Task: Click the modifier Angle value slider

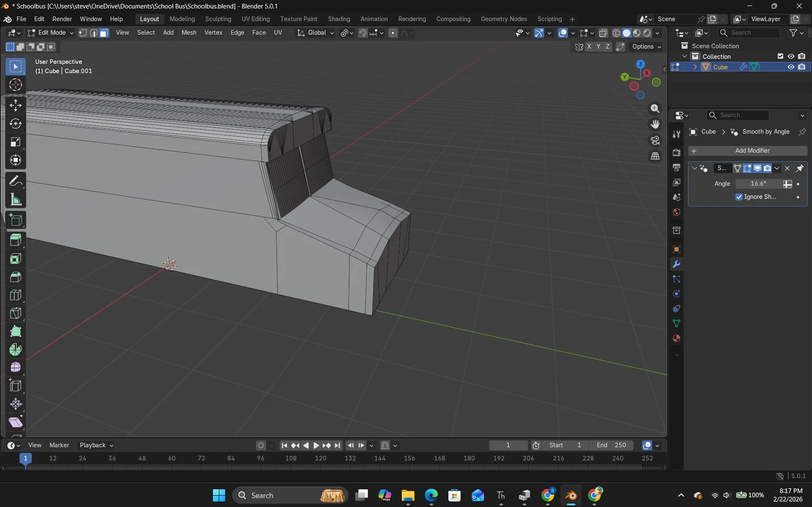Action: point(758,184)
